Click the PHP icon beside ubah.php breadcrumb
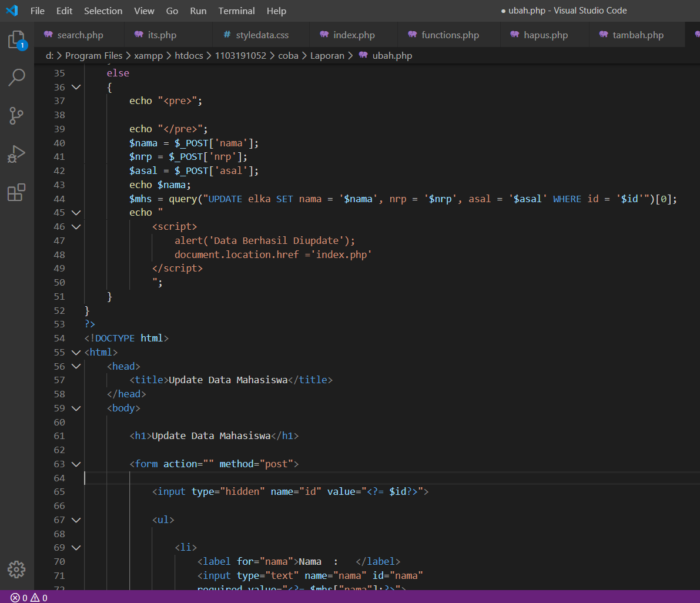Screen dimensions: 700x603 tap(363, 55)
